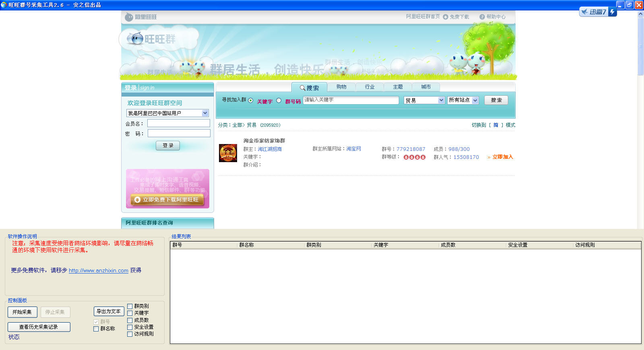Click the 免费下载 link in header
Screen dimensions: 644x350
click(459, 17)
